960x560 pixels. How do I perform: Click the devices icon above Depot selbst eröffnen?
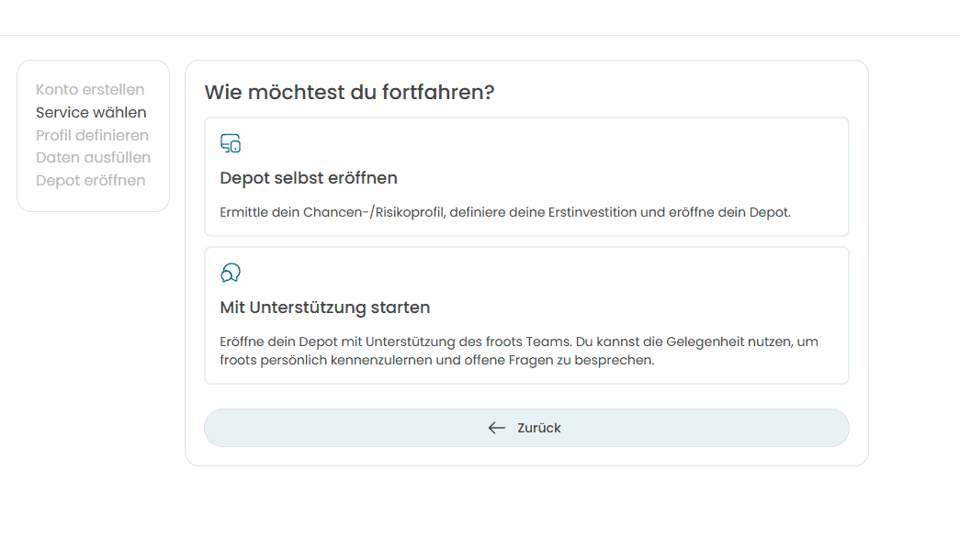(231, 144)
